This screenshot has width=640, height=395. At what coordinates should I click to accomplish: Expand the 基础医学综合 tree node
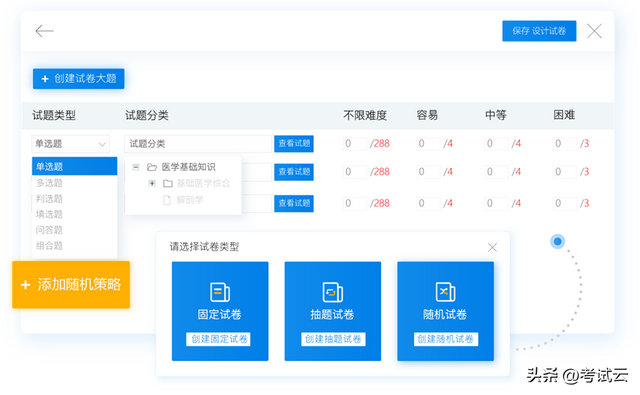pyautogui.click(x=152, y=183)
